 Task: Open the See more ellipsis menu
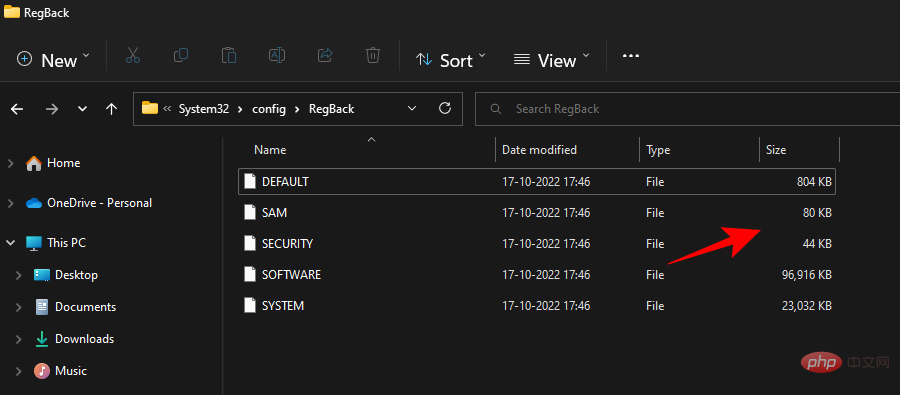631,56
